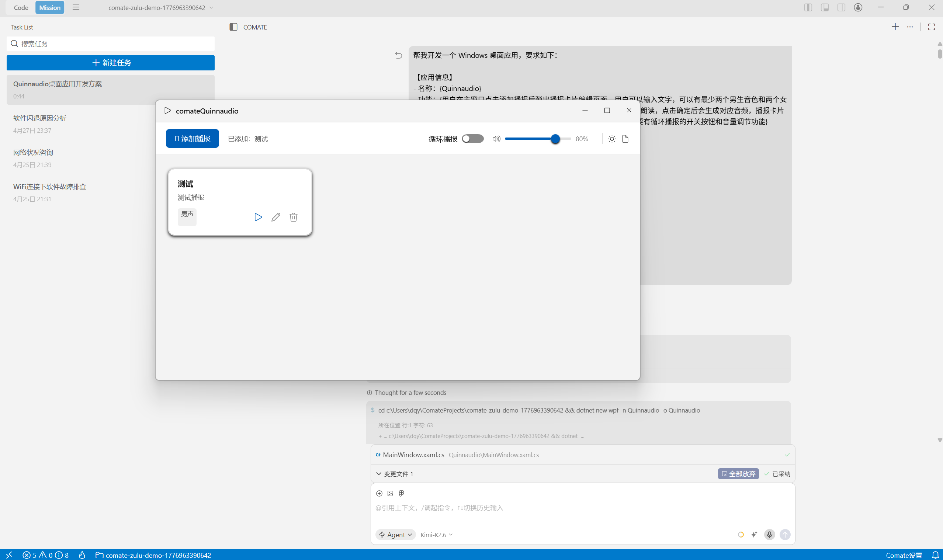This screenshot has height=560, width=943.
Task: Switch to the Code tab
Action: click(x=21, y=7)
